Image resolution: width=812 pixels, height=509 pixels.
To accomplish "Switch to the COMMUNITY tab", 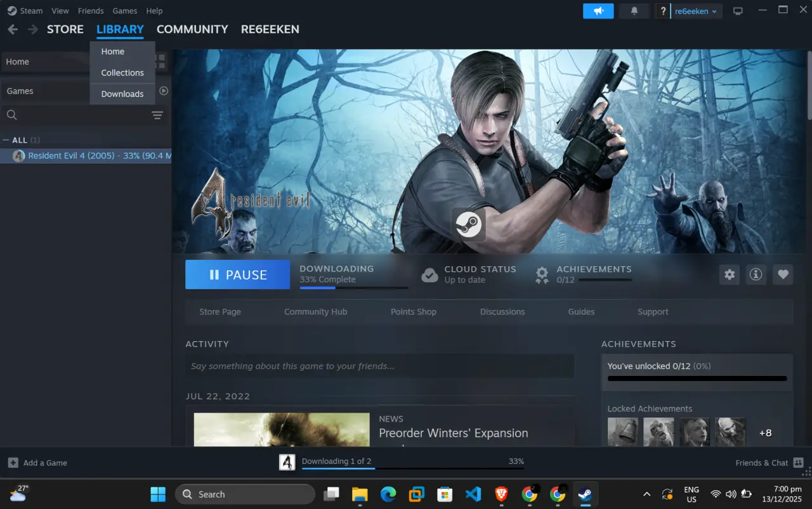I will coord(192,29).
